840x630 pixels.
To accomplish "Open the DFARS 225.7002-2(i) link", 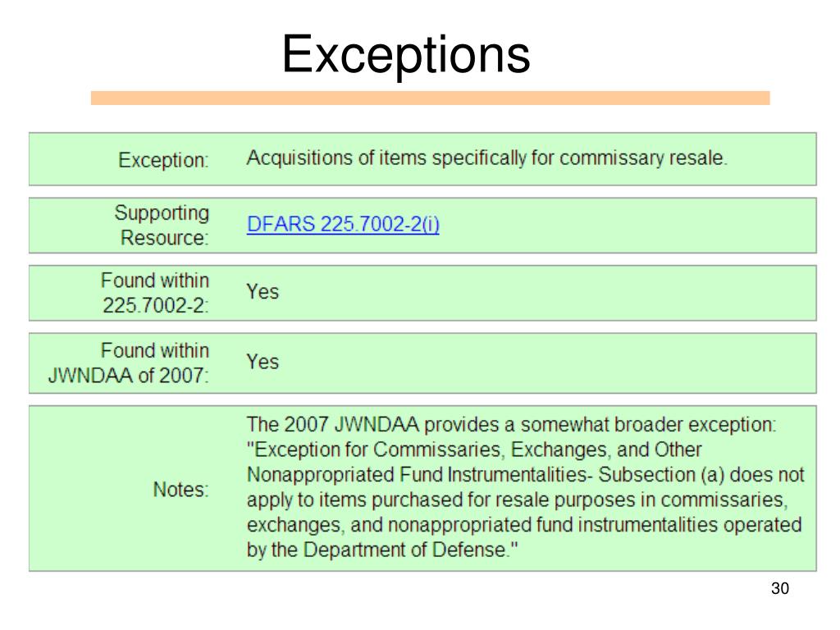I will point(343,224).
